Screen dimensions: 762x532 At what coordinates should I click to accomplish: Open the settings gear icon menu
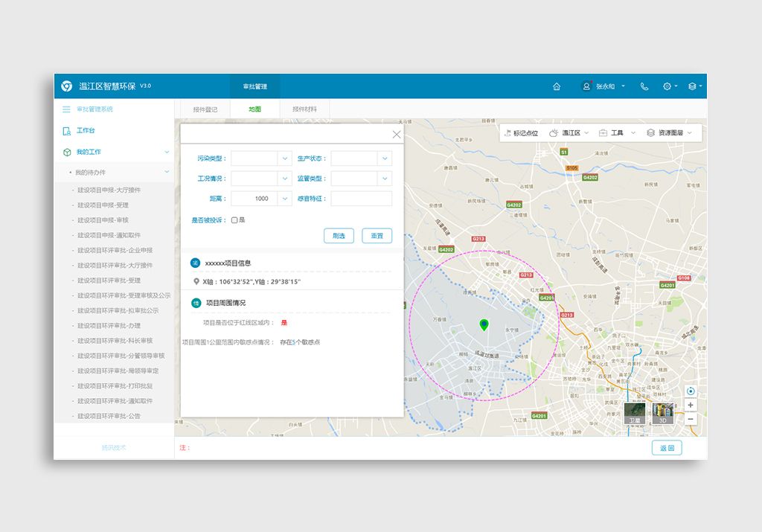[667, 86]
